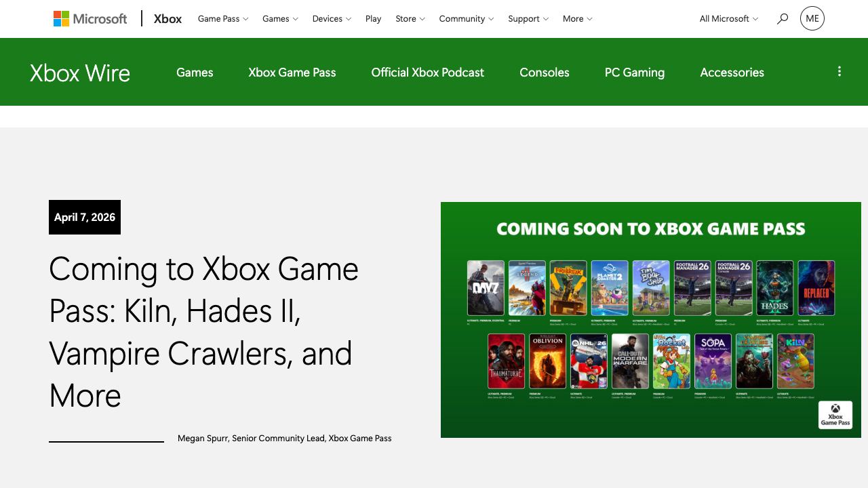Expand the Support dropdown

click(x=528, y=19)
